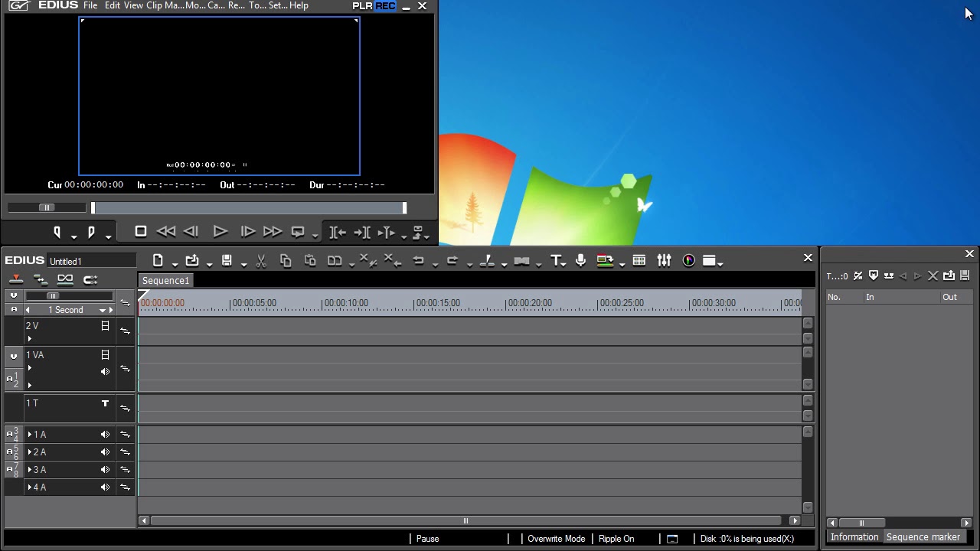
Task: Toggle the Bin window grid icon
Action: pyautogui.click(x=639, y=261)
